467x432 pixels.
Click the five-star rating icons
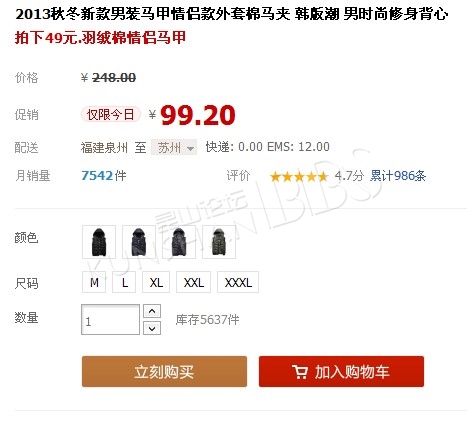point(299,176)
